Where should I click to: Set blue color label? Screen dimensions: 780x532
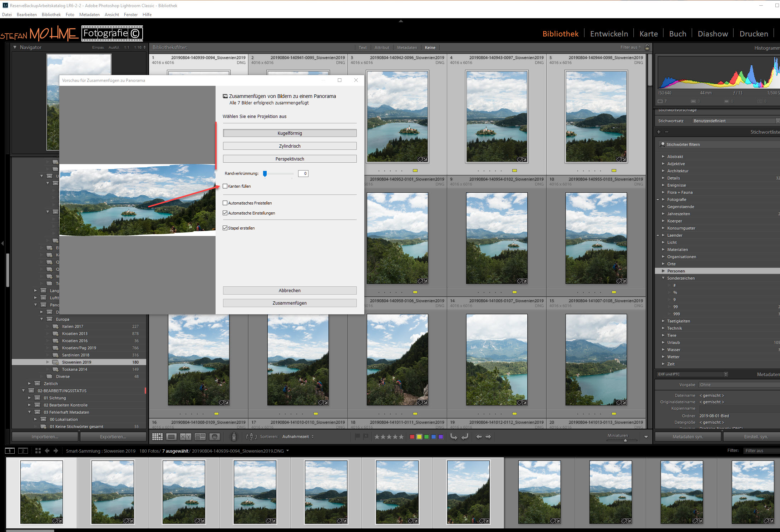click(x=434, y=437)
